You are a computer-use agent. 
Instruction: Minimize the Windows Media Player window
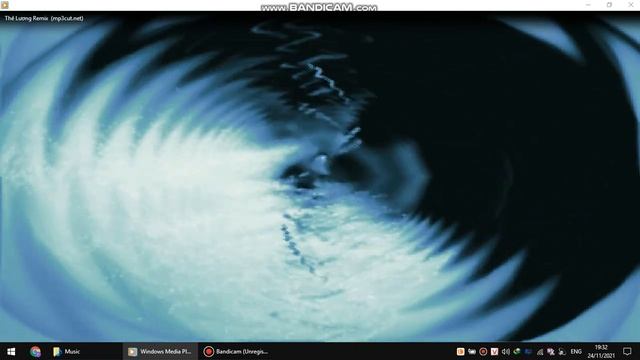pyautogui.click(x=588, y=5)
